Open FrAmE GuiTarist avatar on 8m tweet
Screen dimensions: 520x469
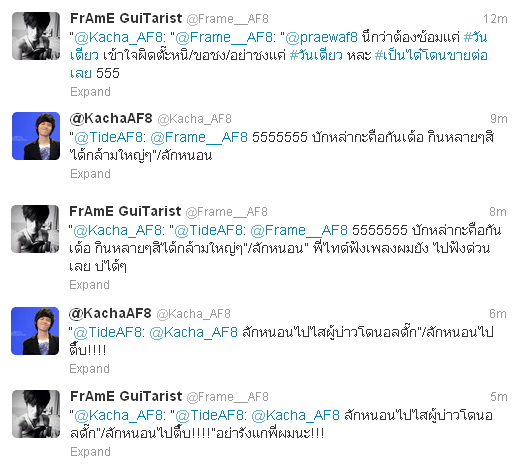[35, 229]
